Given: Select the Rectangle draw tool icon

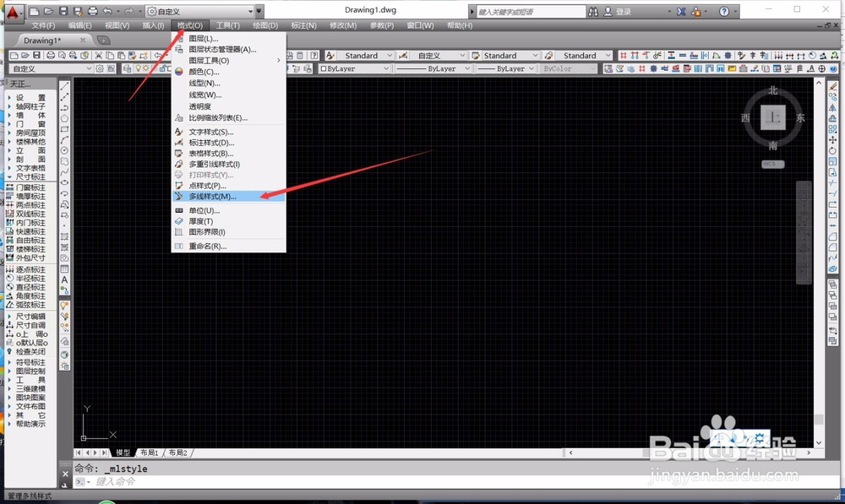Looking at the screenshot, I should click(x=65, y=130).
